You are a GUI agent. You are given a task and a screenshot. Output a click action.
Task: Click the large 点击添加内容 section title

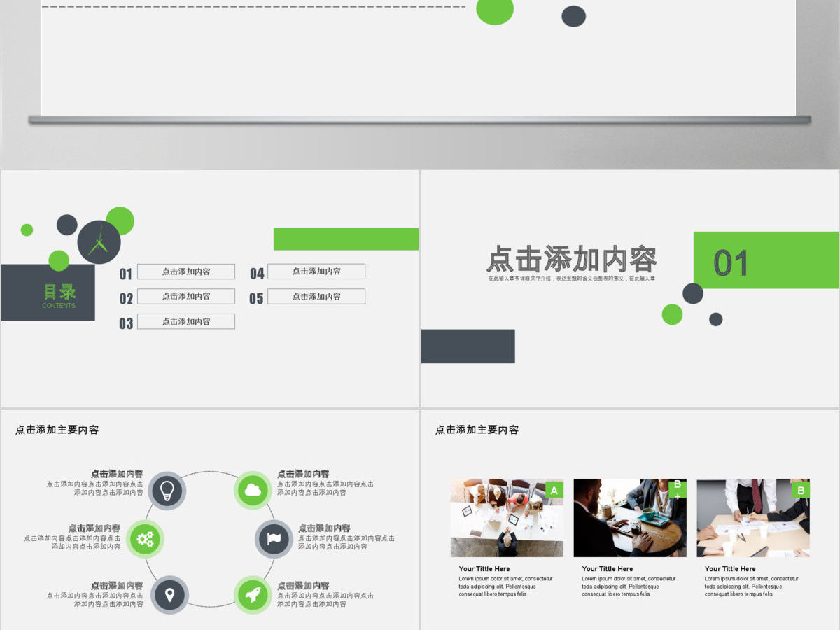[572, 260]
